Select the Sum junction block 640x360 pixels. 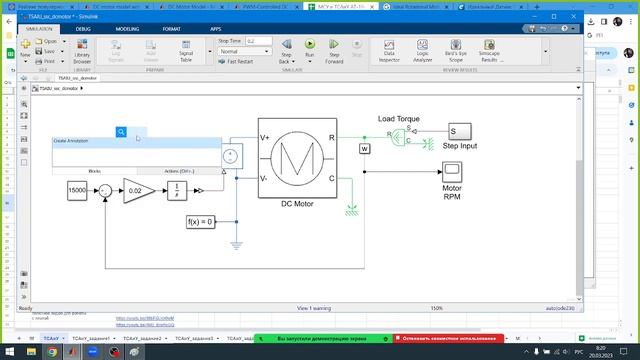[105, 191]
